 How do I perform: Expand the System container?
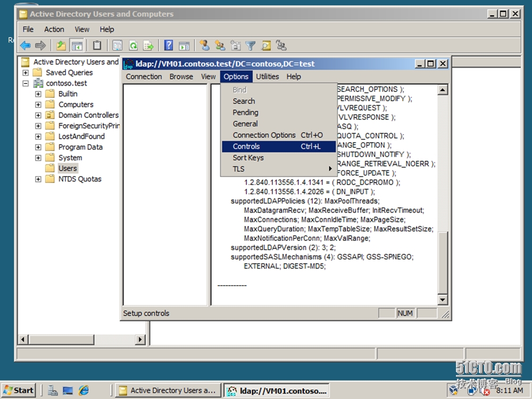click(x=38, y=158)
